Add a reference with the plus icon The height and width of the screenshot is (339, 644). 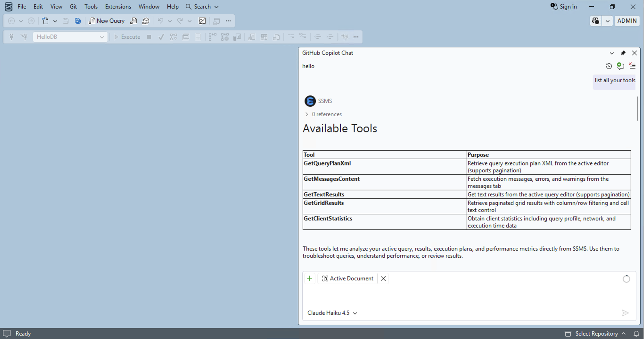click(310, 278)
